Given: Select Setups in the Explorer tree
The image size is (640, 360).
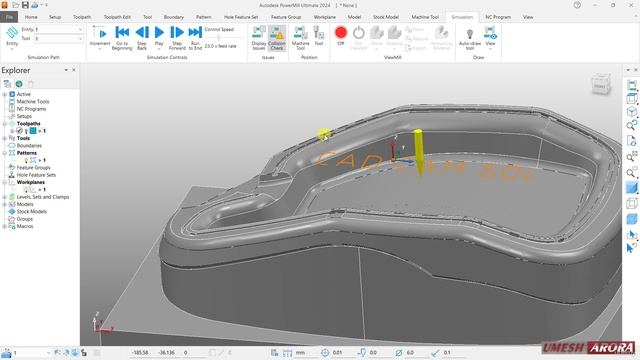Looking at the screenshot, I should pyautogui.click(x=24, y=116).
